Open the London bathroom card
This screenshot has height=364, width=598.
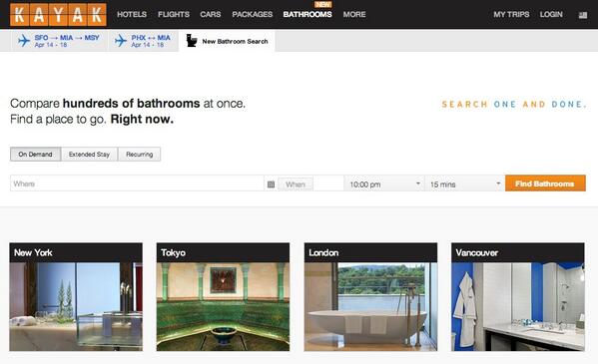(x=370, y=297)
